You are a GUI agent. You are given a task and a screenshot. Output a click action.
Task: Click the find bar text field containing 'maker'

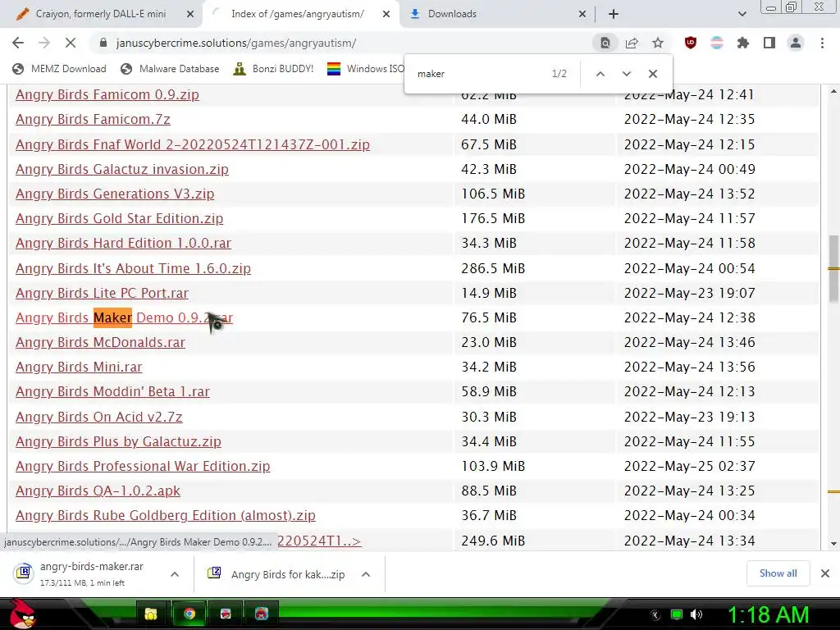pos(479,74)
